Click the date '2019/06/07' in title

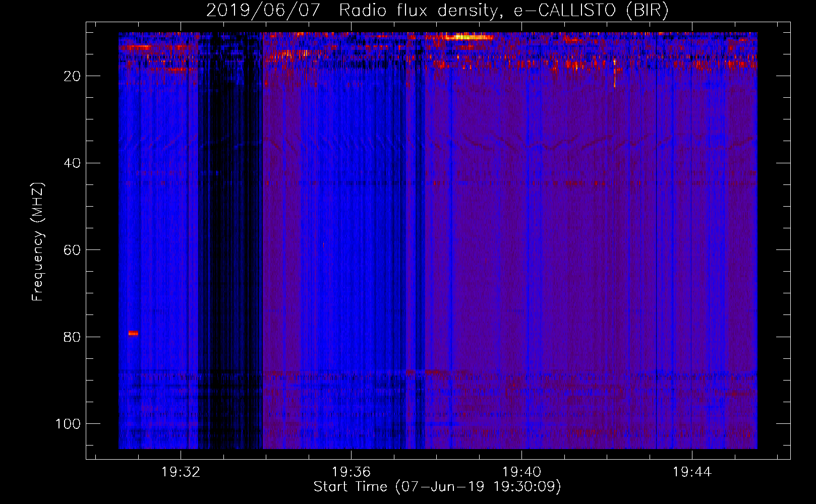(x=263, y=11)
